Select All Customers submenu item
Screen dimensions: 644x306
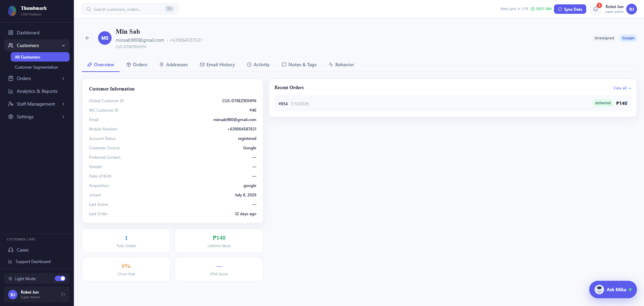pos(40,57)
